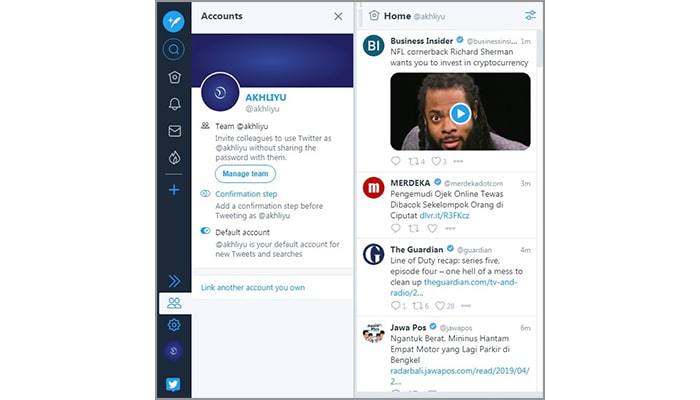Click the Manage team button

(x=245, y=174)
